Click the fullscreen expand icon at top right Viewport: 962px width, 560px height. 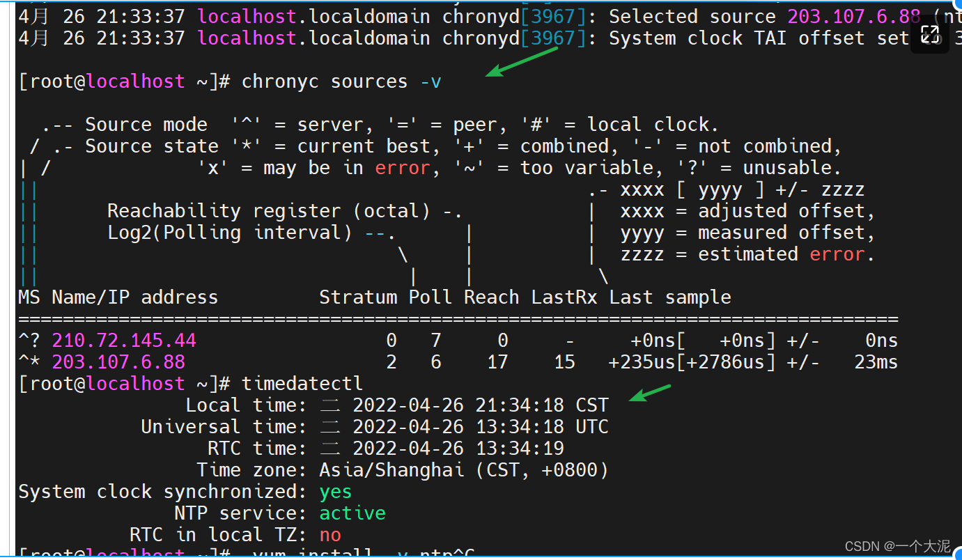click(930, 33)
